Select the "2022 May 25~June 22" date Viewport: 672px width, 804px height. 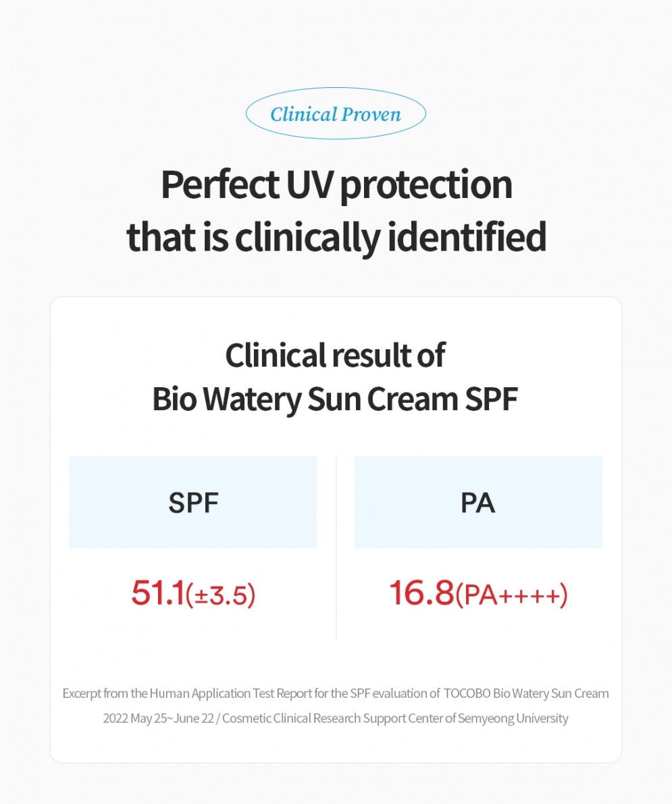click(x=158, y=718)
